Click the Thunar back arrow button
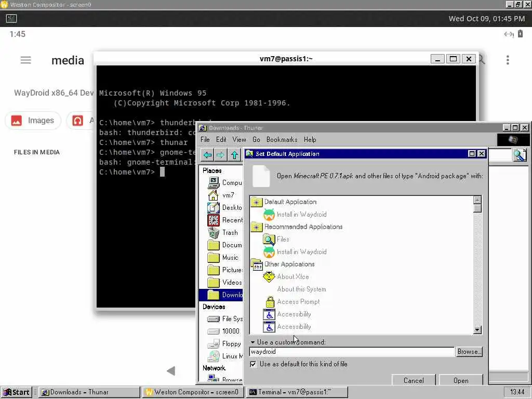Image resolution: width=532 pixels, height=399 pixels. (x=208, y=155)
